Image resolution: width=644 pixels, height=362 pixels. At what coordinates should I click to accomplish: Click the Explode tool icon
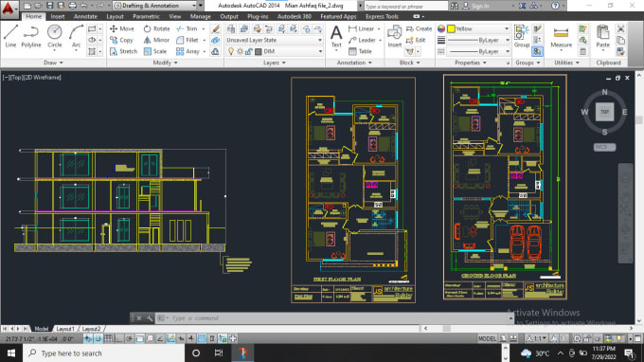(215, 40)
